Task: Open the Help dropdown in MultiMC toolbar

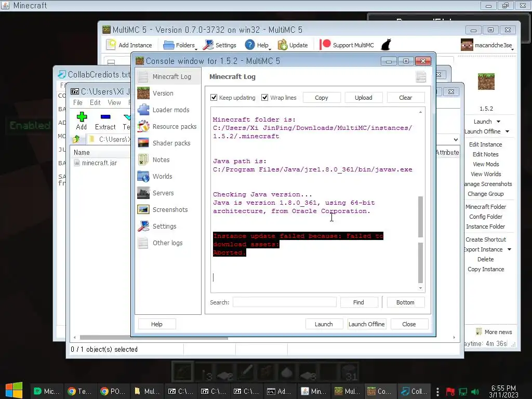Action: (x=258, y=45)
